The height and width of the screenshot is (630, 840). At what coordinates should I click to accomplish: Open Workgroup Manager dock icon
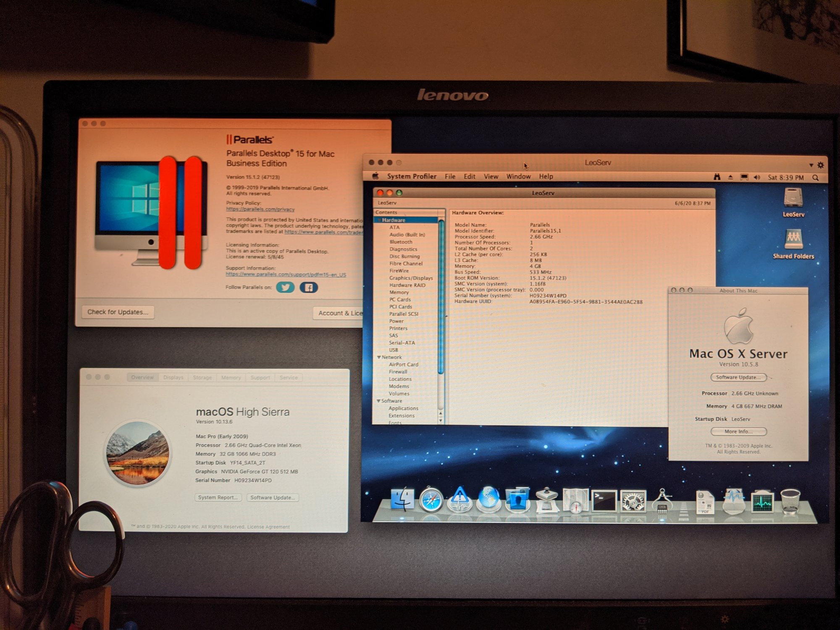(517, 500)
